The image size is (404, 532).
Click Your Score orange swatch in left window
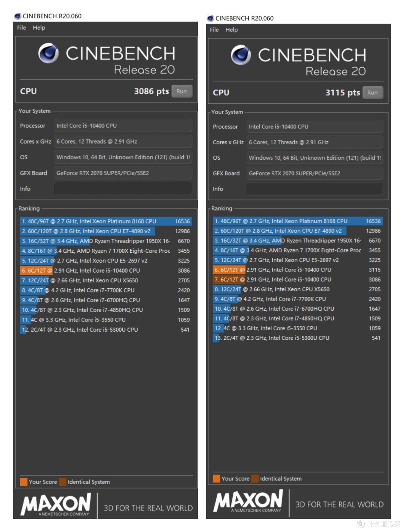click(24, 482)
